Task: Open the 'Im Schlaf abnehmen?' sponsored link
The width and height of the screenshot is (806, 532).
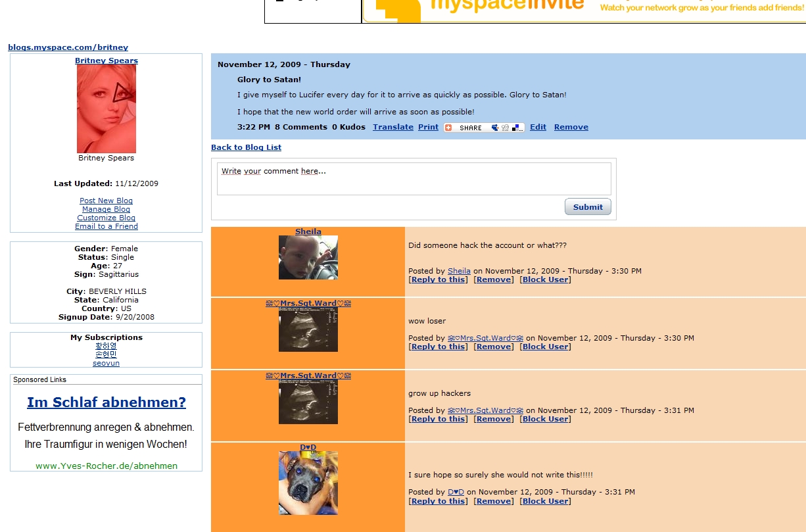Action: click(107, 402)
